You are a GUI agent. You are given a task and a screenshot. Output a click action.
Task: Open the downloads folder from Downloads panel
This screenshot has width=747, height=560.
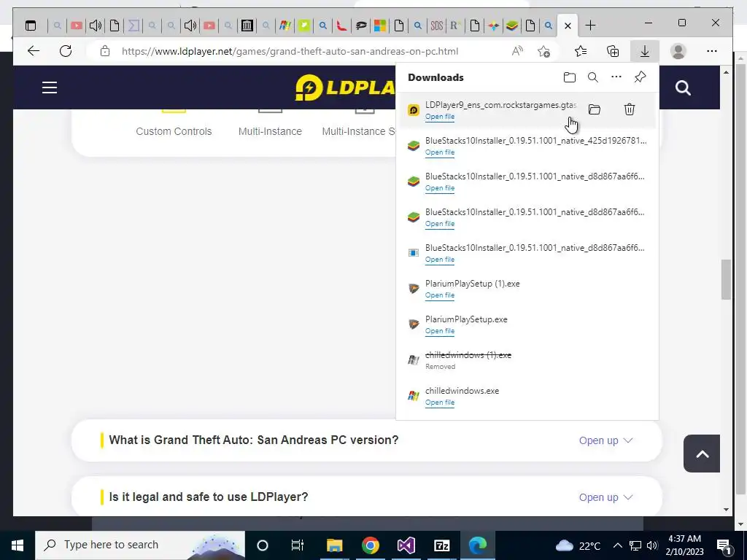[569, 77]
